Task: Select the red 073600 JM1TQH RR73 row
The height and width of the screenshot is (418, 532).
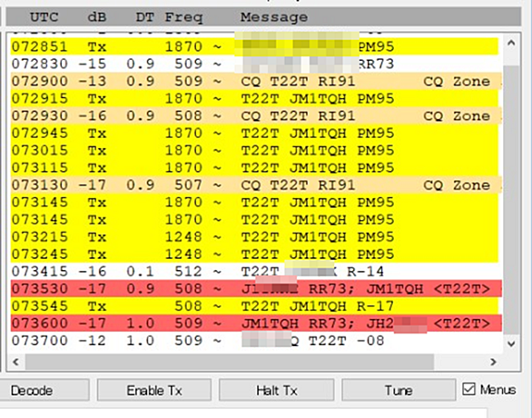Action: point(256,323)
